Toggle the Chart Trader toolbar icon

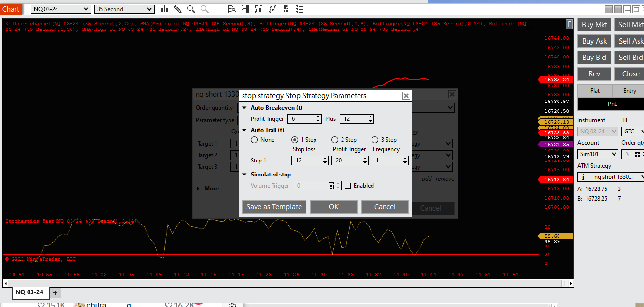(x=245, y=9)
